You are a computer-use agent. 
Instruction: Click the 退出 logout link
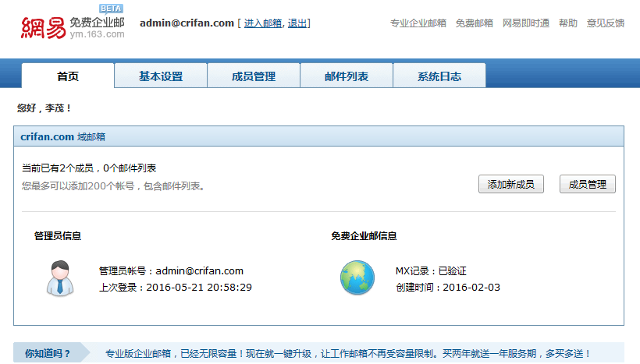point(297,23)
